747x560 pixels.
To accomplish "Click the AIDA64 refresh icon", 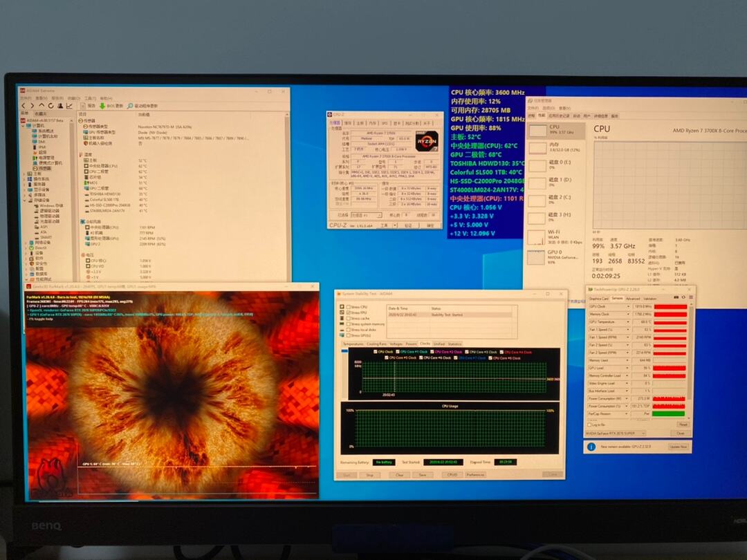I will [50, 106].
